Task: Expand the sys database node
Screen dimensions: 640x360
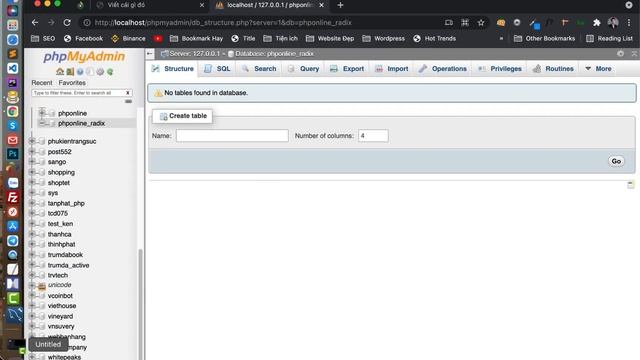Action: (32, 193)
